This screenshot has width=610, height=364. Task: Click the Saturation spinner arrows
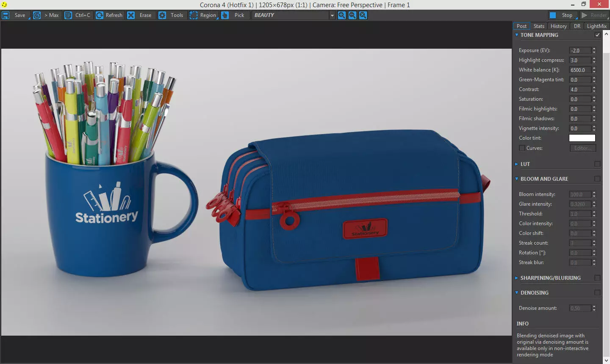(594, 99)
